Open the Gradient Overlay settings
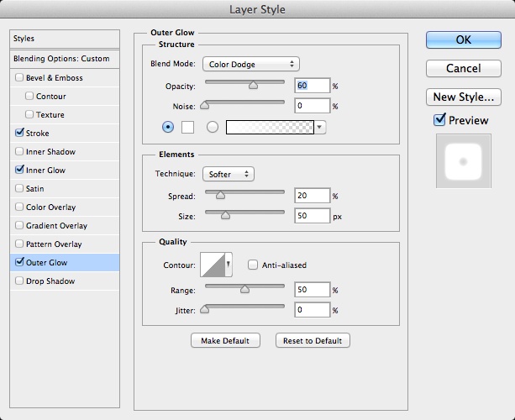The image size is (515, 420). [56, 226]
